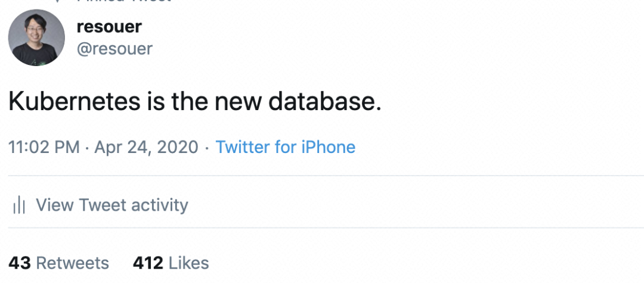Click the 11:02 PM timestamp
This screenshot has height=284, width=644.
click(44, 147)
